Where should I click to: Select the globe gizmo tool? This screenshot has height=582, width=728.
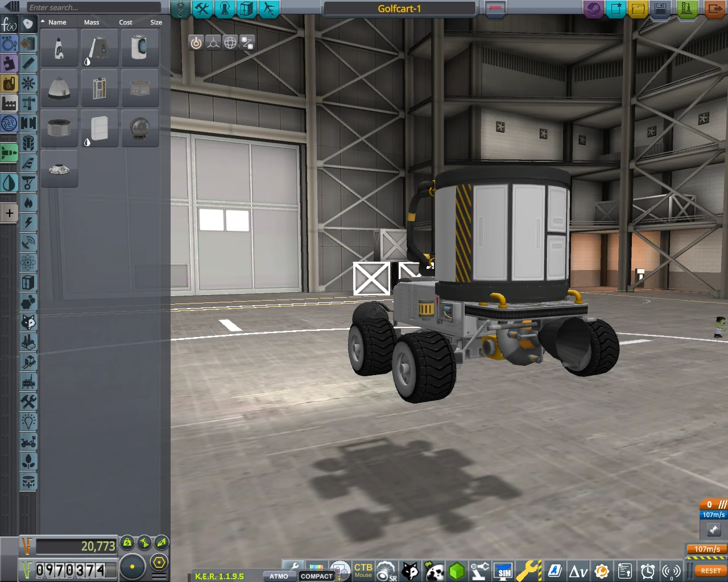(230, 43)
